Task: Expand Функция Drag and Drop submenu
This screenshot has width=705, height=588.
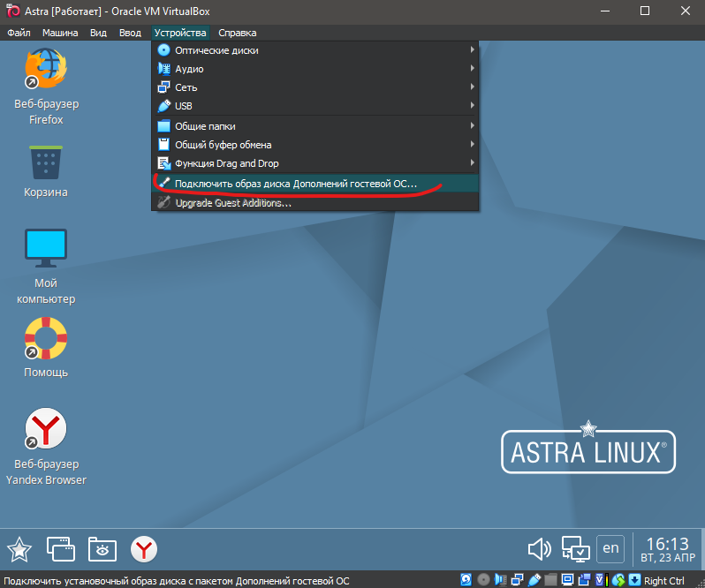Action: coord(315,163)
